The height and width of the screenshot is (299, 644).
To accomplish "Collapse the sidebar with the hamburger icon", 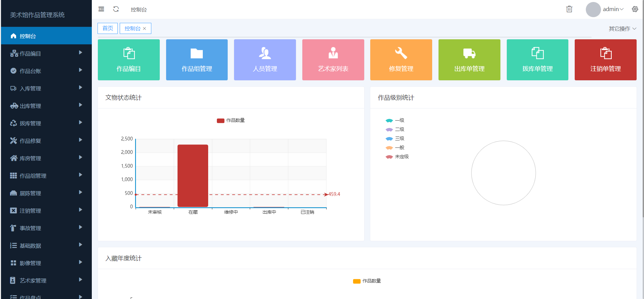I will click(x=101, y=9).
